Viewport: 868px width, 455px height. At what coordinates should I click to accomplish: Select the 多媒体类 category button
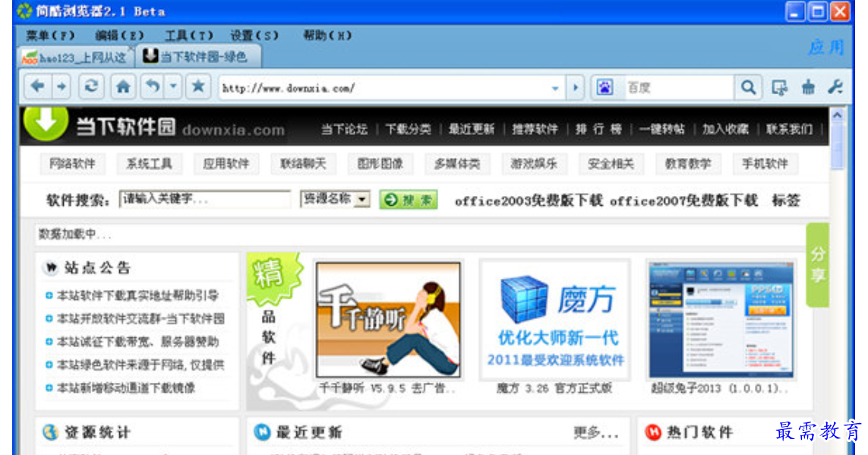point(457,164)
